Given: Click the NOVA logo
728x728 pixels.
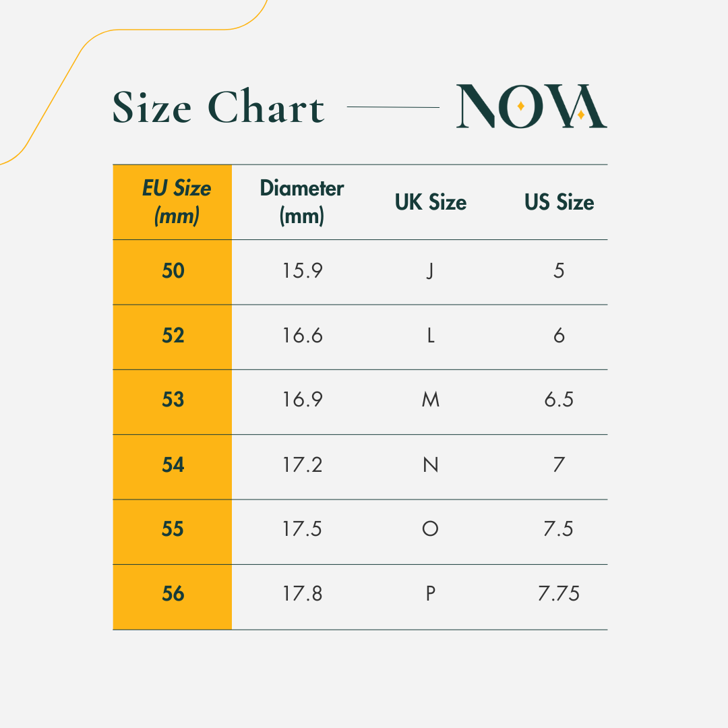Looking at the screenshot, I should (x=532, y=107).
